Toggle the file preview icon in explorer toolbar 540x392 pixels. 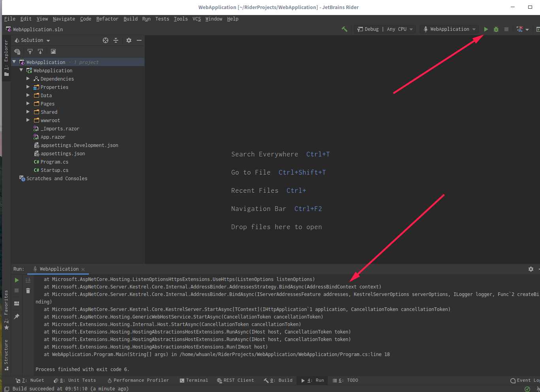coord(53,51)
